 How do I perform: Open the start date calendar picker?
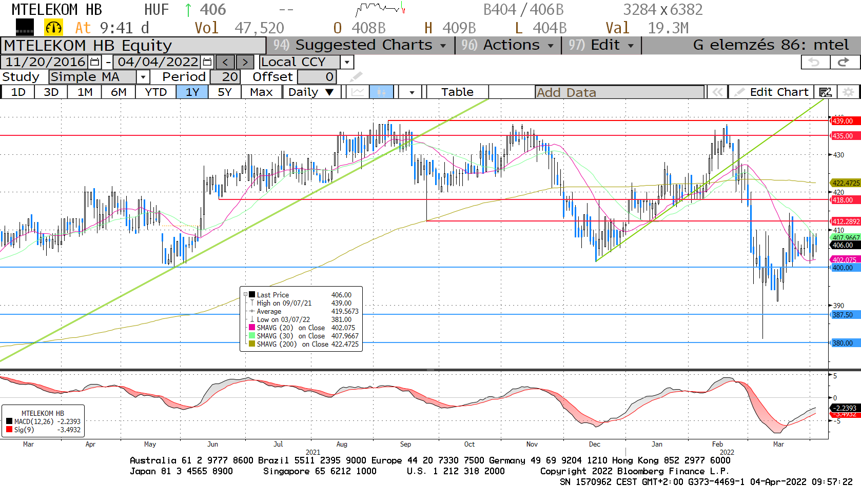pyautogui.click(x=95, y=62)
